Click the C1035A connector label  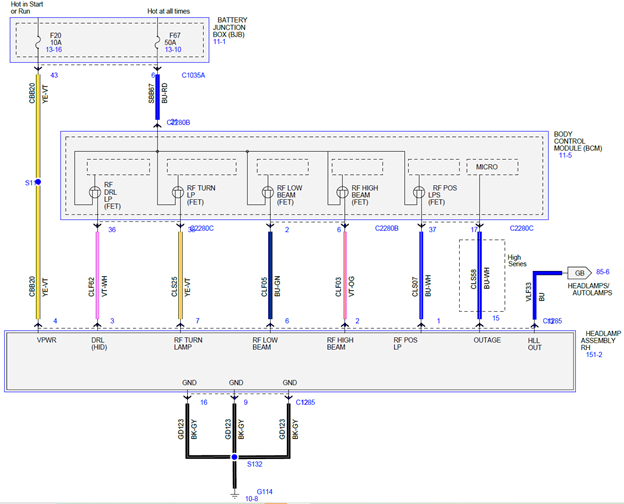[193, 75]
